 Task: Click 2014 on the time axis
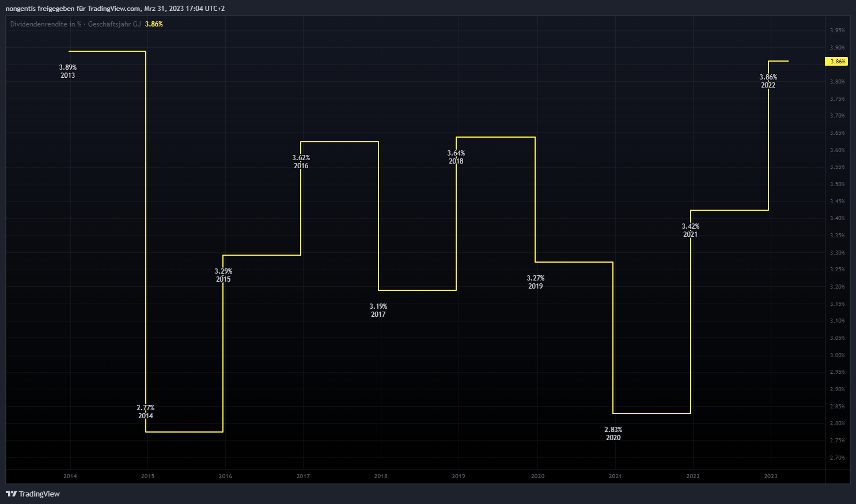[70, 476]
